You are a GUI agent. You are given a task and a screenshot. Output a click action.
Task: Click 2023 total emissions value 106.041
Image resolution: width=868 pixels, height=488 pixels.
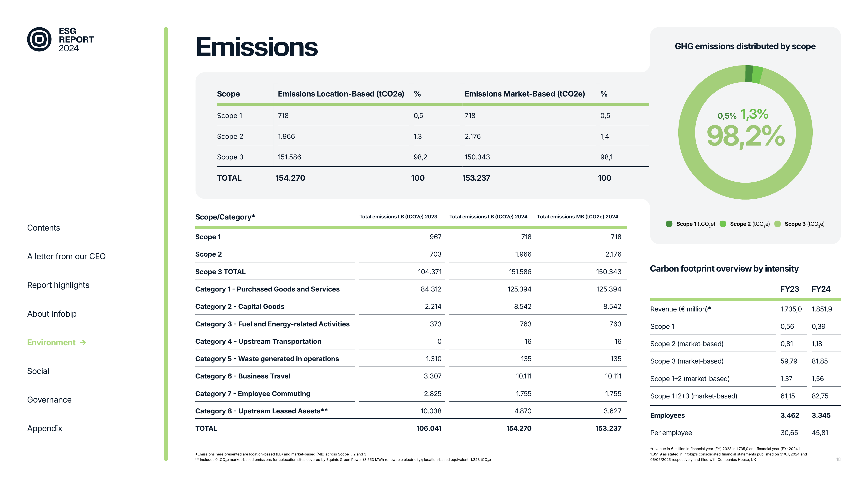coord(429,428)
